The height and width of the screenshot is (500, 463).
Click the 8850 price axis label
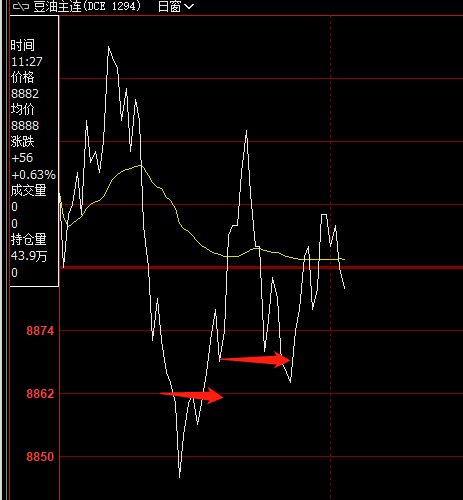point(40,457)
